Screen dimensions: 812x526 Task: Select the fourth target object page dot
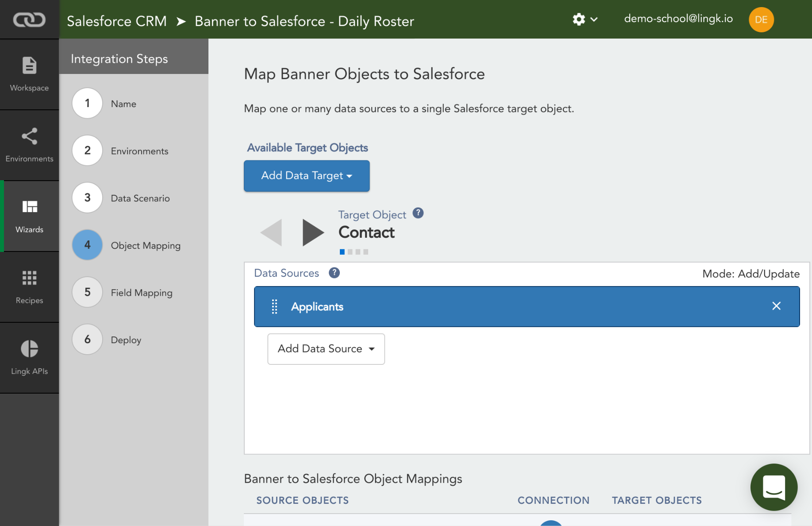[x=366, y=252]
